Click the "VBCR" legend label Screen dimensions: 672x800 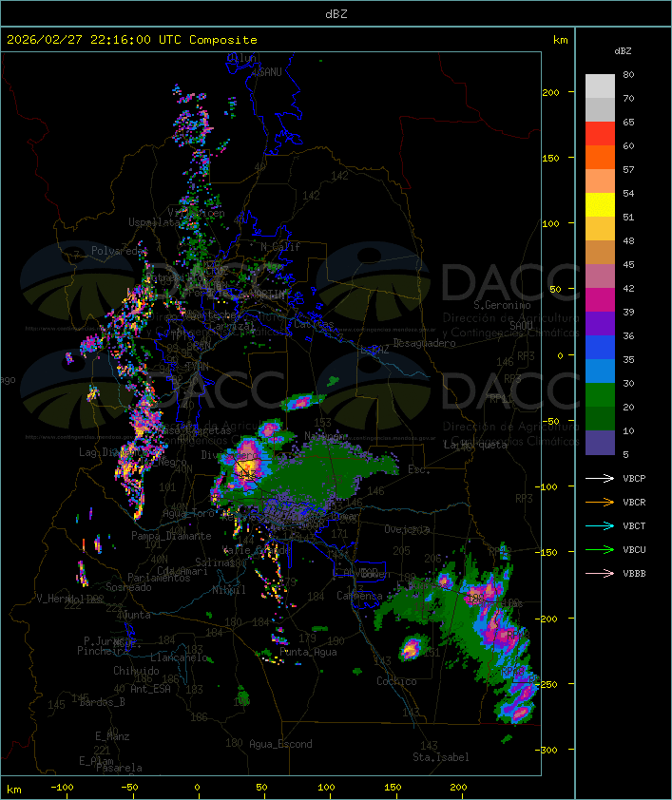(634, 502)
